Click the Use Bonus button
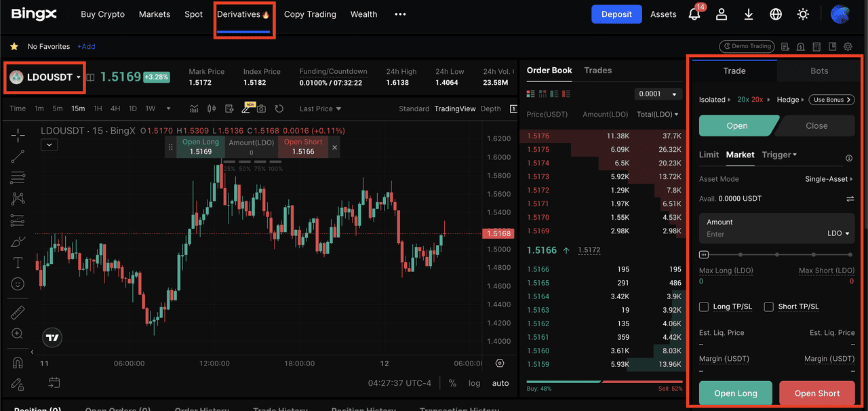The image size is (868, 411). coord(831,100)
